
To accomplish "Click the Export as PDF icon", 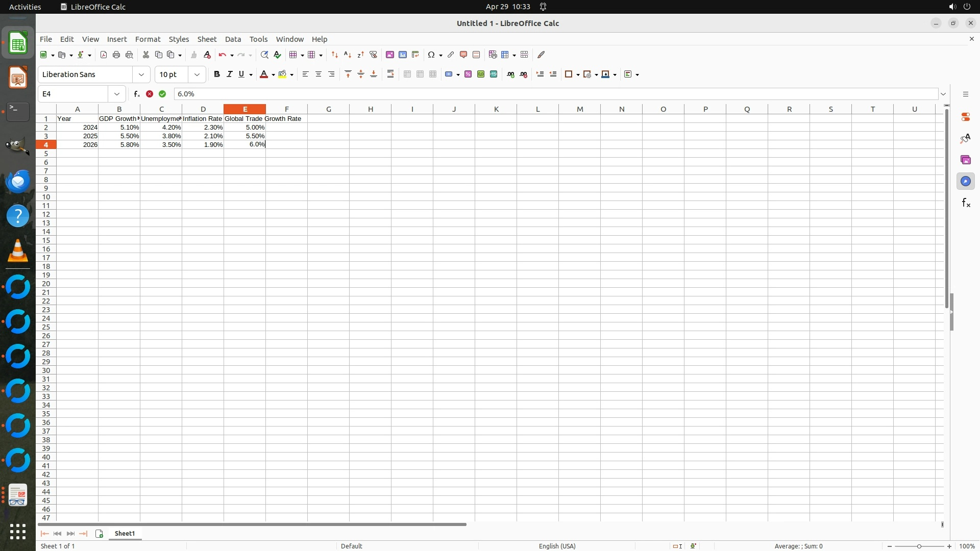I will click(104, 55).
